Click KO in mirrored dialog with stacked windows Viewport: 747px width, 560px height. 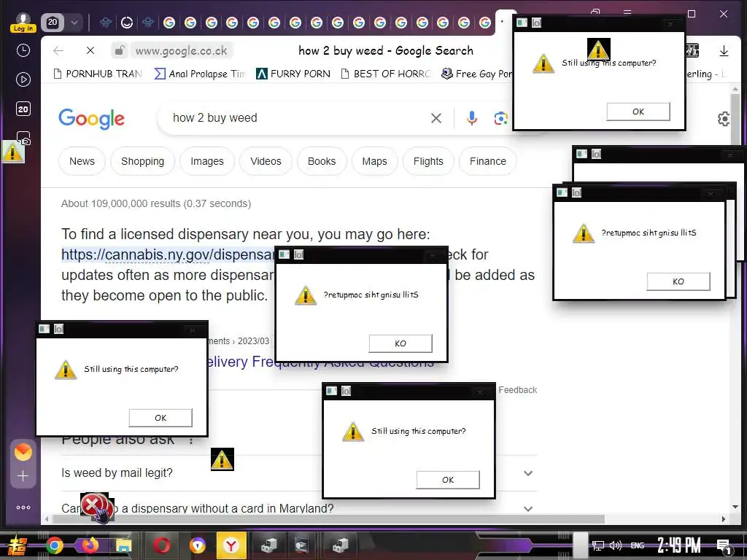(678, 282)
